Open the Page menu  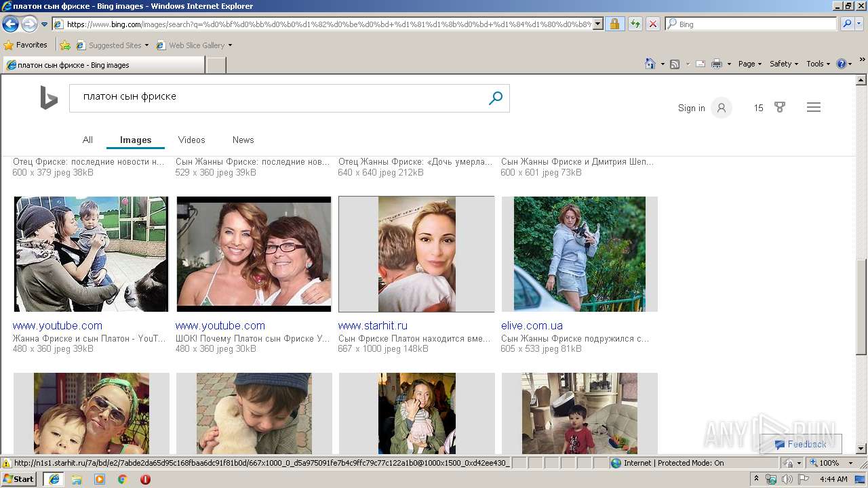tap(750, 64)
